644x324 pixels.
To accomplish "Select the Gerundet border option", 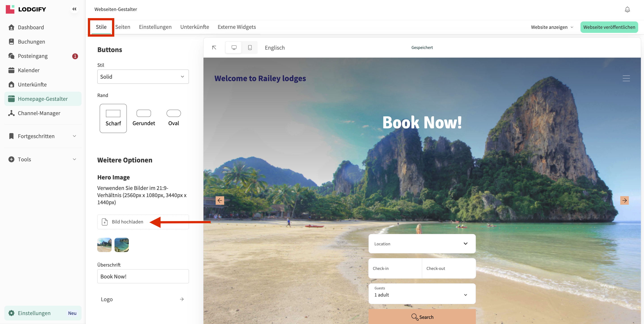I will pos(144,118).
